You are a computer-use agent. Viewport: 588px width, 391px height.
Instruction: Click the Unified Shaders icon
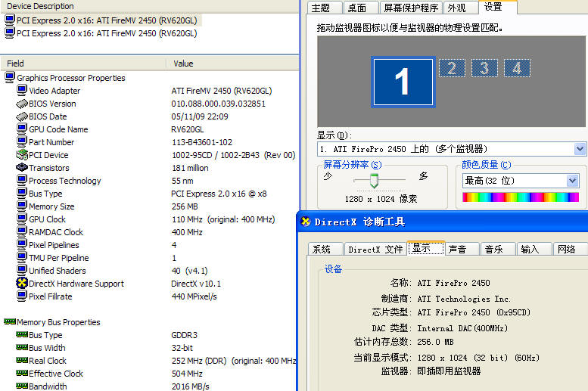click(x=22, y=270)
